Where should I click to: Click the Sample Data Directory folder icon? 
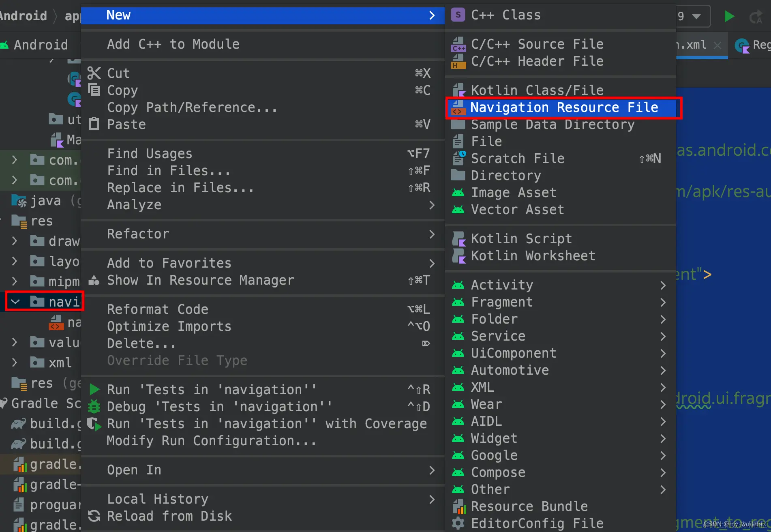pyautogui.click(x=458, y=124)
